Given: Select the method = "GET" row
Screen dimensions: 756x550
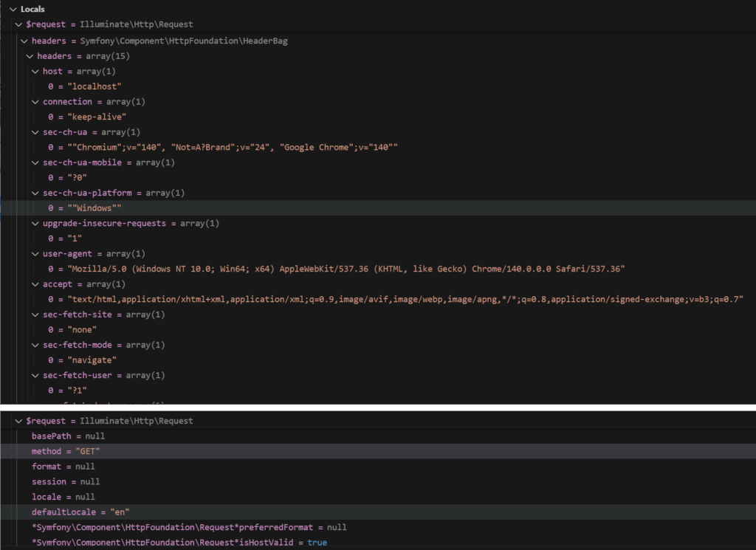Looking at the screenshot, I should tap(378, 451).
